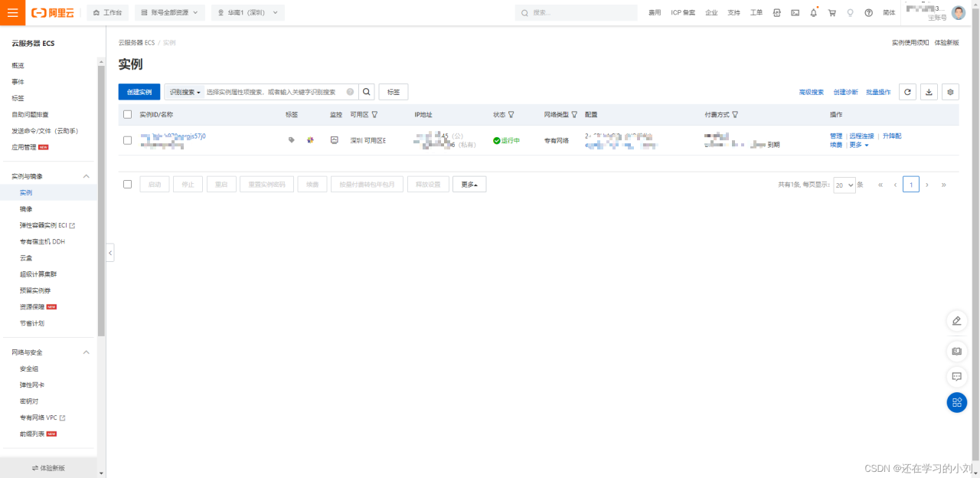
Task: Open the 账号全部资源 dropdown
Action: coord(170,13)
